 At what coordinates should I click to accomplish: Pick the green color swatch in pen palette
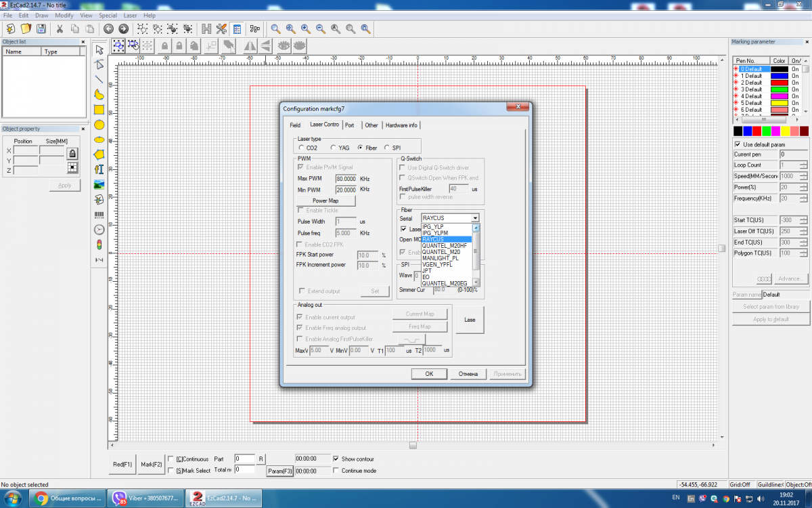point(766,131)
